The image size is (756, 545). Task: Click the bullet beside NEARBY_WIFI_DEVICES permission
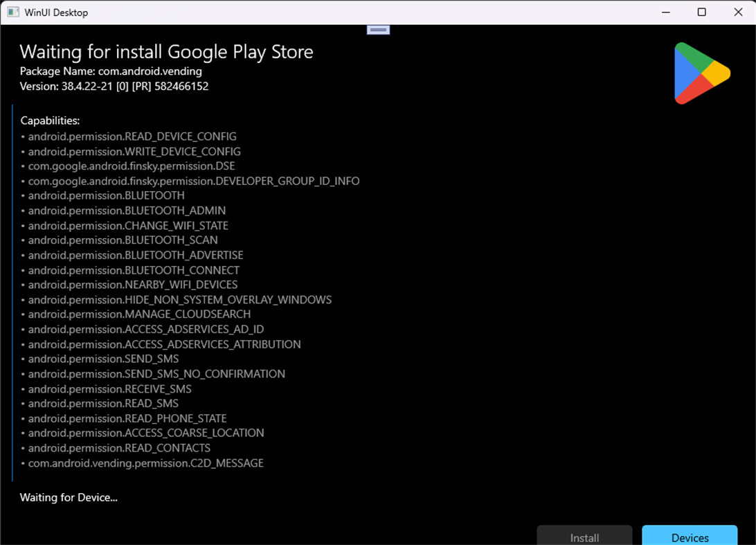[x=21, y=285]
